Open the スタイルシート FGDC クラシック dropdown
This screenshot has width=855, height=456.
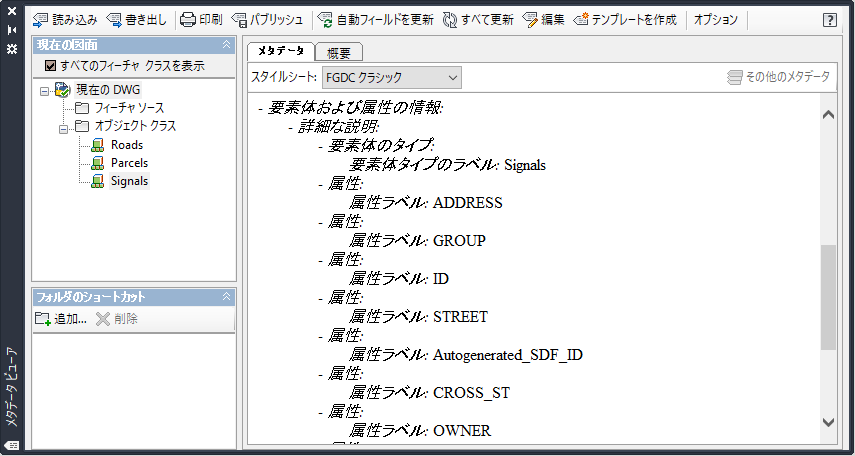(392, 77)
